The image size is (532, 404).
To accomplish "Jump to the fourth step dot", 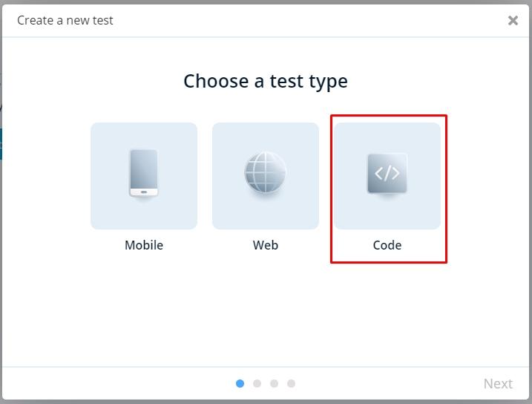I will click(291, 384).
